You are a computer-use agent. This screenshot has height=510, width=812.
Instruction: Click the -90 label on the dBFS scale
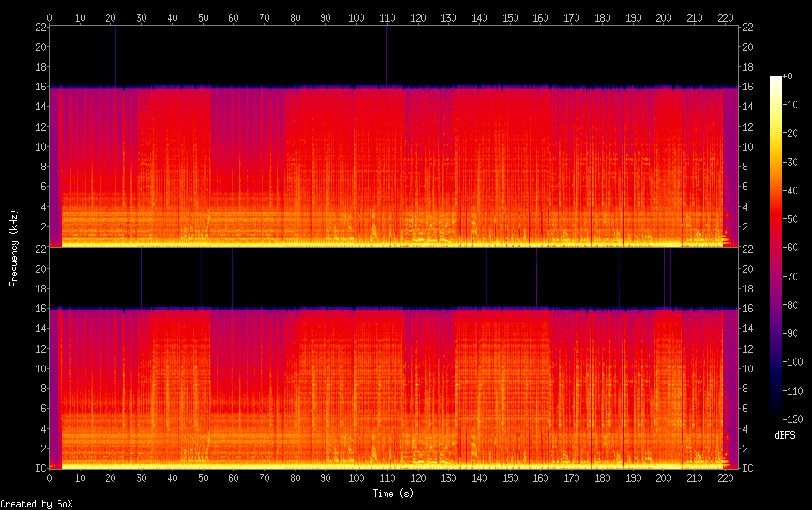click(798, 334)
